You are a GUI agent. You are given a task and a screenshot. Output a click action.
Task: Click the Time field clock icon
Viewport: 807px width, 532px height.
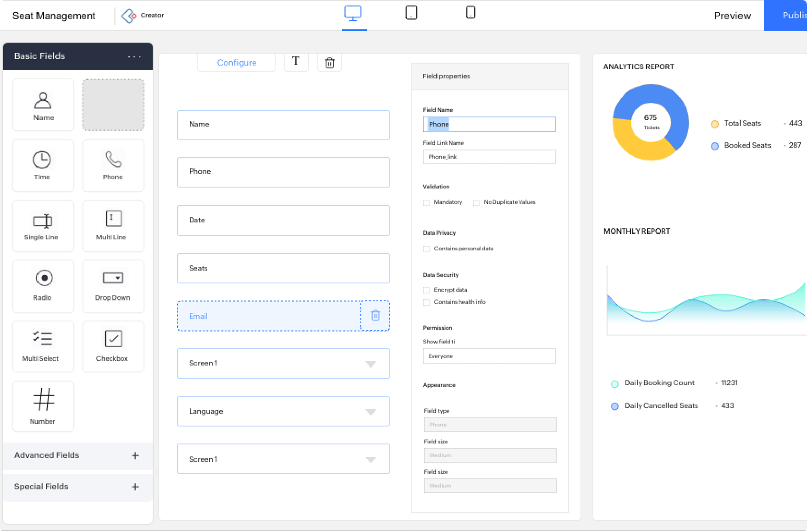(x=42, y=160)
